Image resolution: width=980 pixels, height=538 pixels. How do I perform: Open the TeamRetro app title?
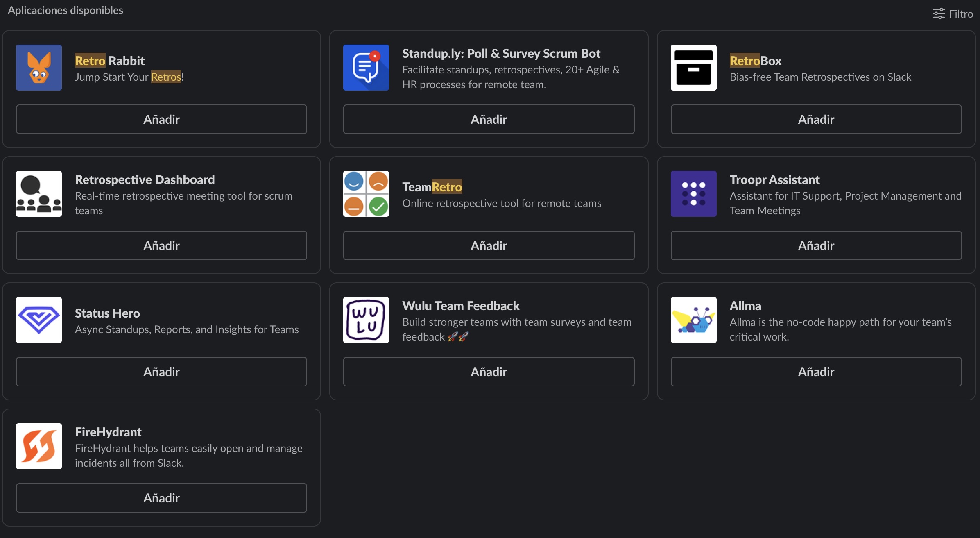(x=432, y=187)
